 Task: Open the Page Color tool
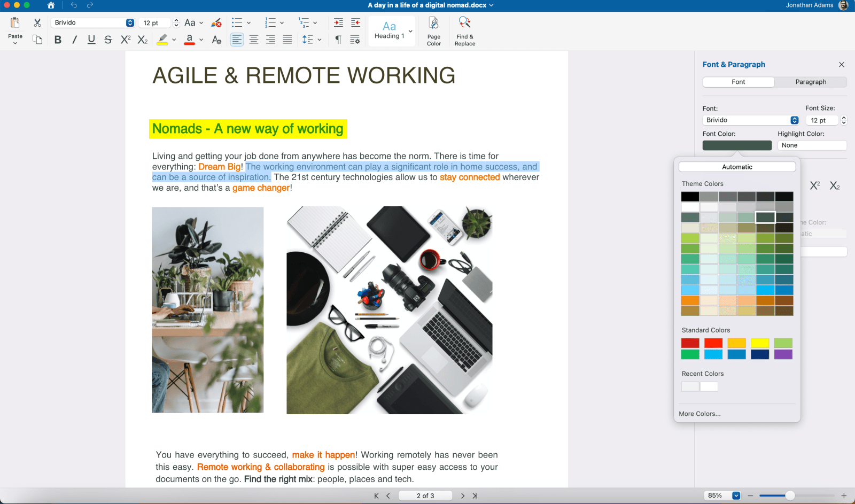(433, 24)
